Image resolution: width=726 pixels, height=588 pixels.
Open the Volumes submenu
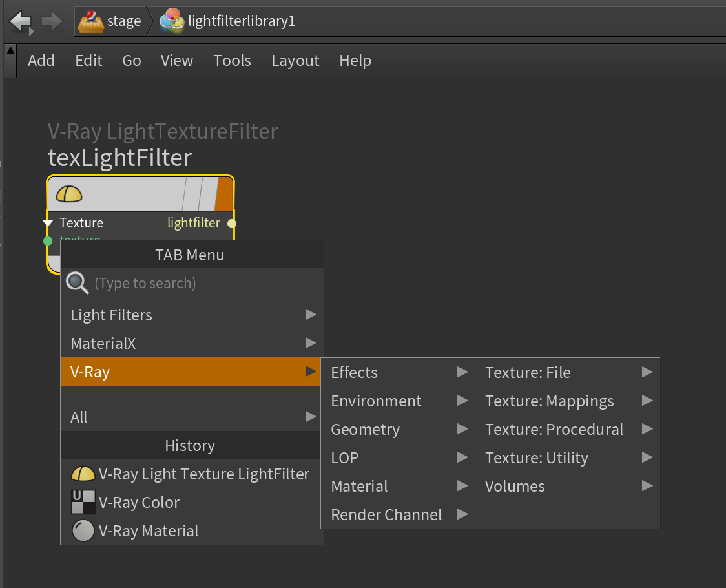coord(568,486)
